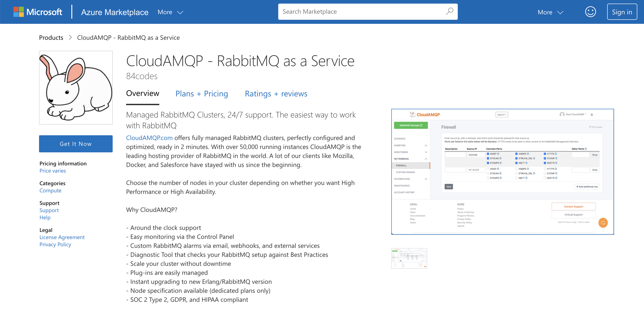Open the Compute category link
This screenshot has height=311, width=644.
[x=50, y=191]
